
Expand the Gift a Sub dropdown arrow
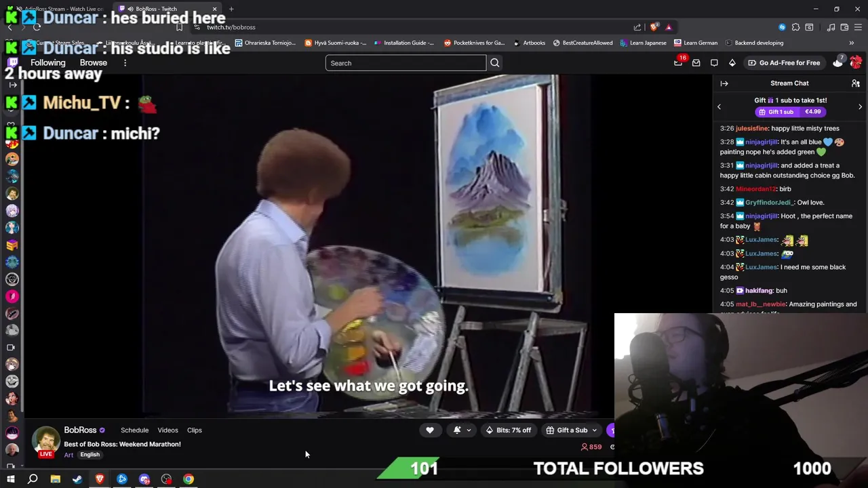(595, 430)
